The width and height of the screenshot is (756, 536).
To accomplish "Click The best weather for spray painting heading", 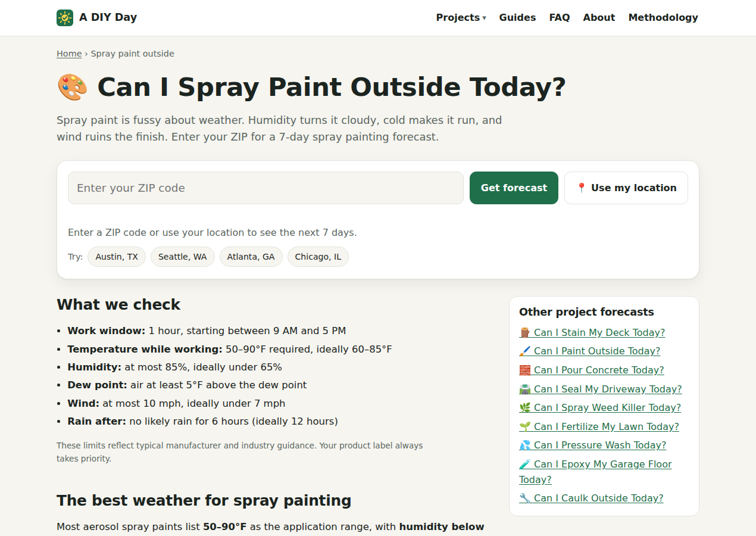I will click(x=204, y=500).
